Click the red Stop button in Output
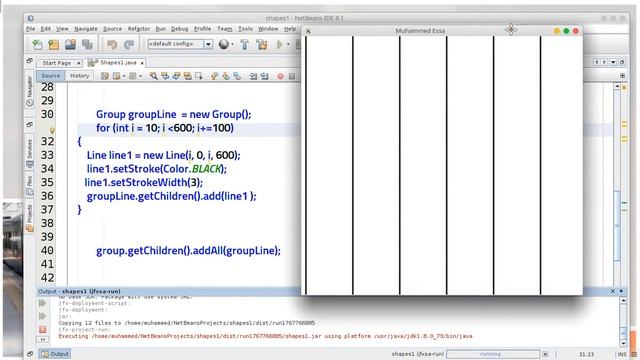Viewport: 640px width, 360px height. 42,329
